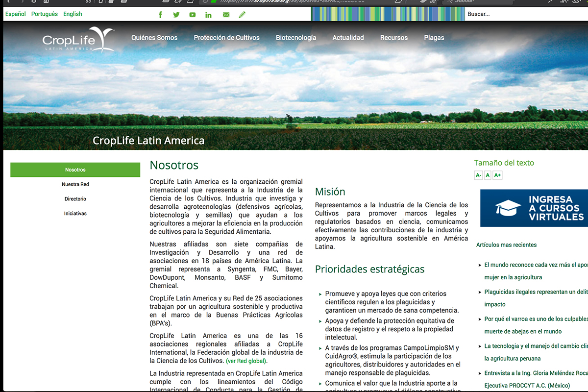Screen dimensions: 588x392
Task: Open the YouTube social icon
Action: (193, 15)
